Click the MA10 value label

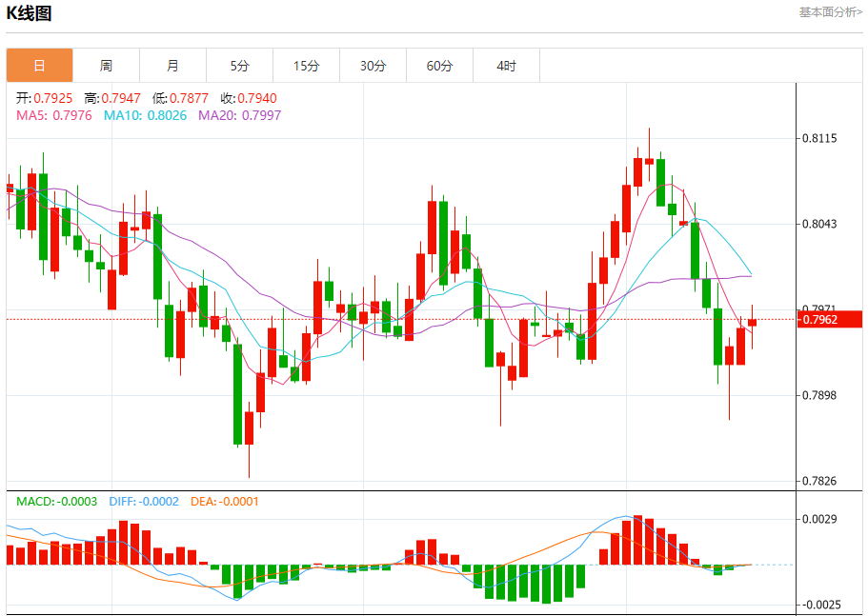coord(145,115)
